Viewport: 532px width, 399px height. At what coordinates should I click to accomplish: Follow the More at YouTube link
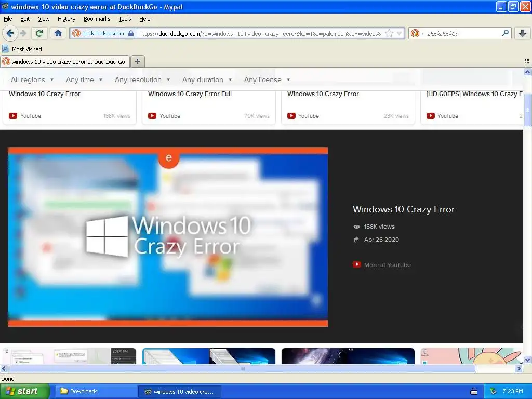[387, 265]
